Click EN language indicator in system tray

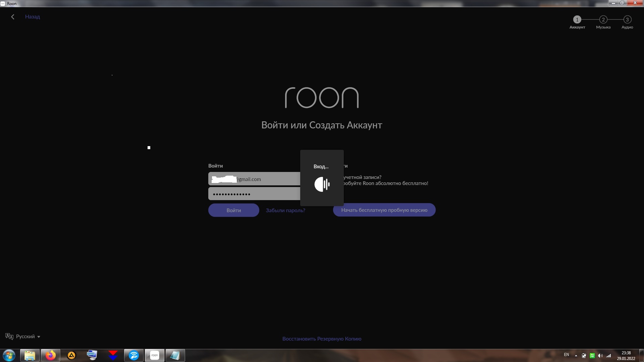567,355
